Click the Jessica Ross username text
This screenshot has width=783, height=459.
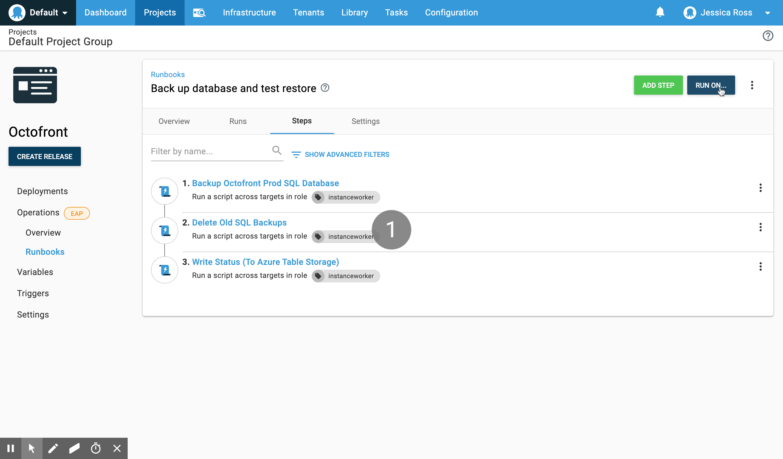[x=726, y=12]
